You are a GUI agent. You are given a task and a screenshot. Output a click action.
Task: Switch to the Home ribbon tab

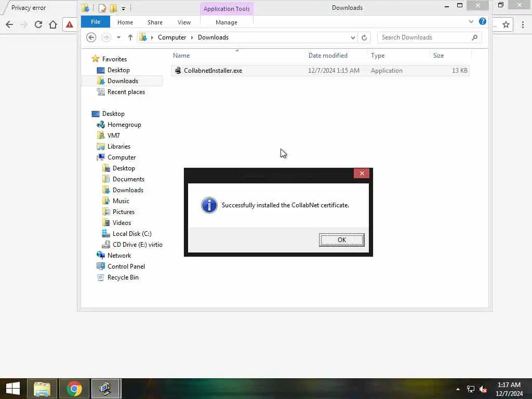pos(125,22)
